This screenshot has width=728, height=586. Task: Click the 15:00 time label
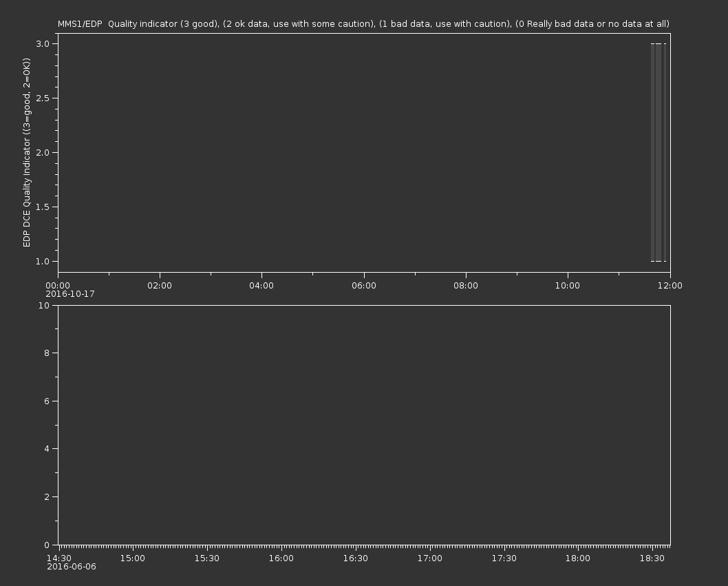pos(133,558)
